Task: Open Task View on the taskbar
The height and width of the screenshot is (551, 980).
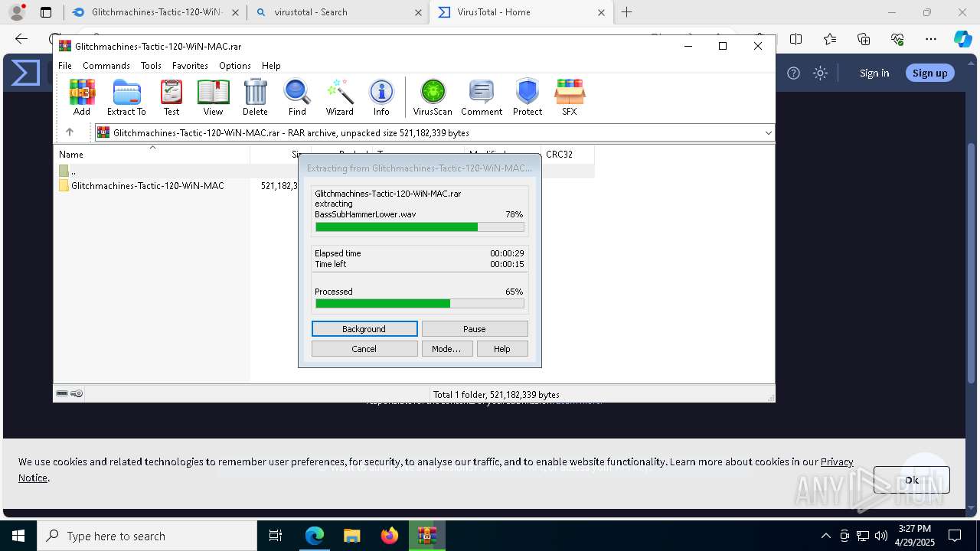Action: coord(276,536)
